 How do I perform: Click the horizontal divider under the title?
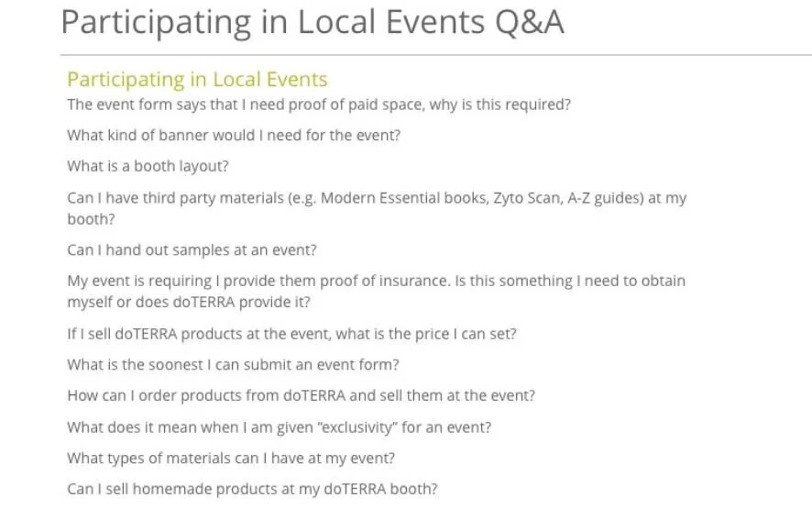pos(436,54)
